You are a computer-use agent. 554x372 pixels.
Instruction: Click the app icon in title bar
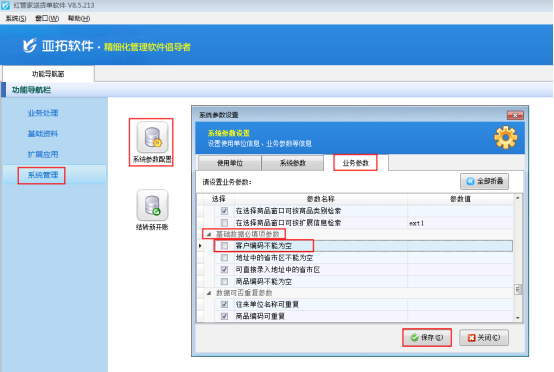tap(6, 5)
